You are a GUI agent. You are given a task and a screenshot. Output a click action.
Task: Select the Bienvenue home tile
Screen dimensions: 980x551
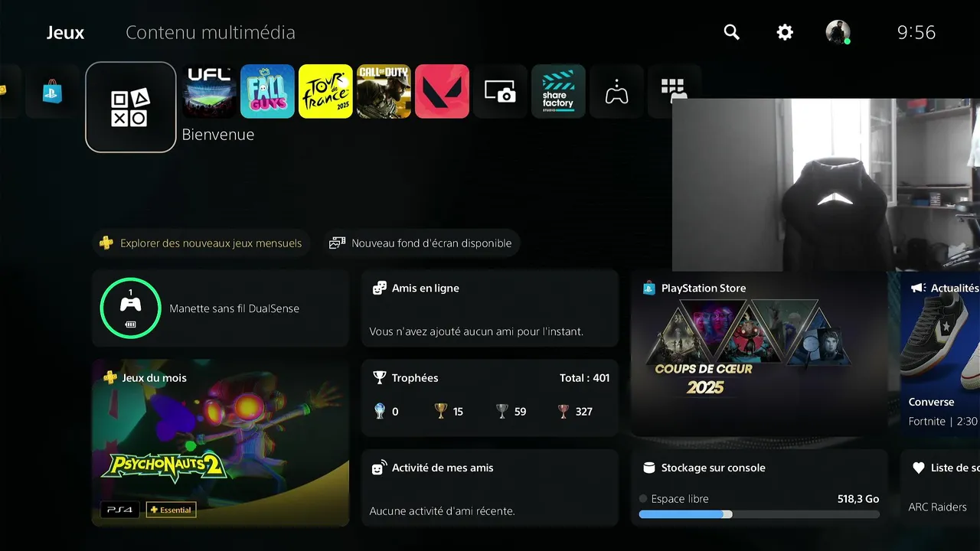131,107
